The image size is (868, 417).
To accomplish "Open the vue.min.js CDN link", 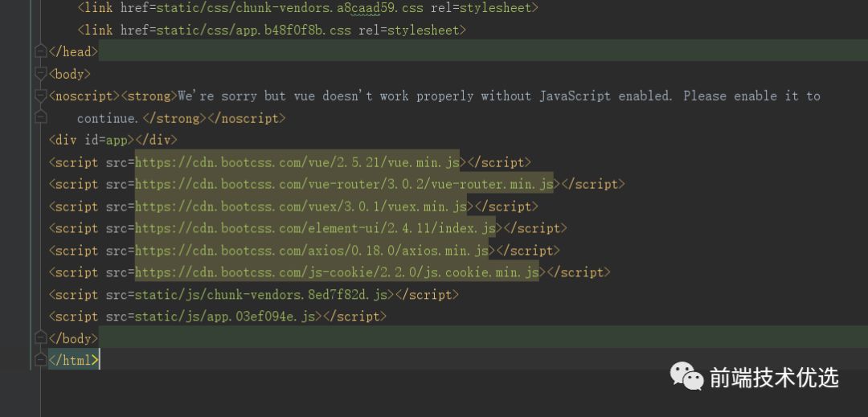I will point(297,162).
